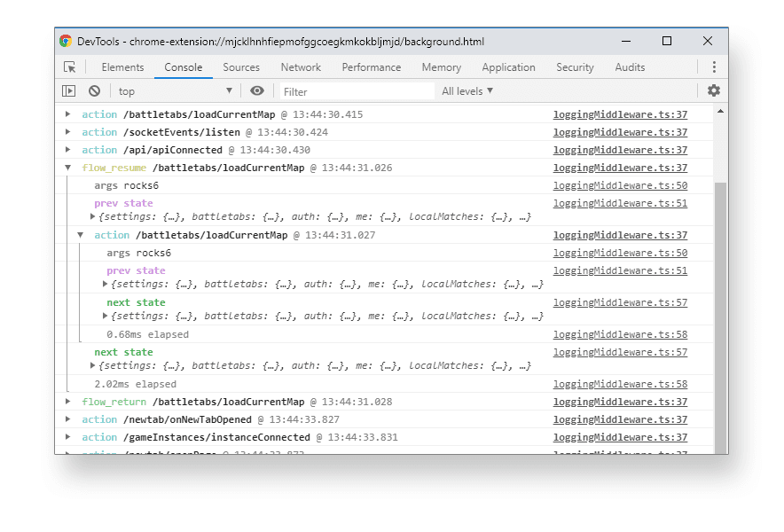Screen dimensions: 784x532
Task: Collapse the flow_resume loadCurrentMap entry
Action: tap(68, 168)
